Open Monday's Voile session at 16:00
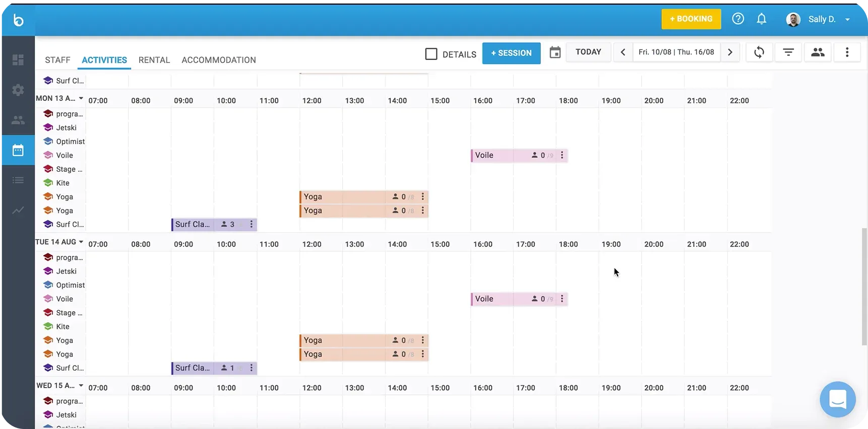The image size is (868, 429). [x=499, y=156]
